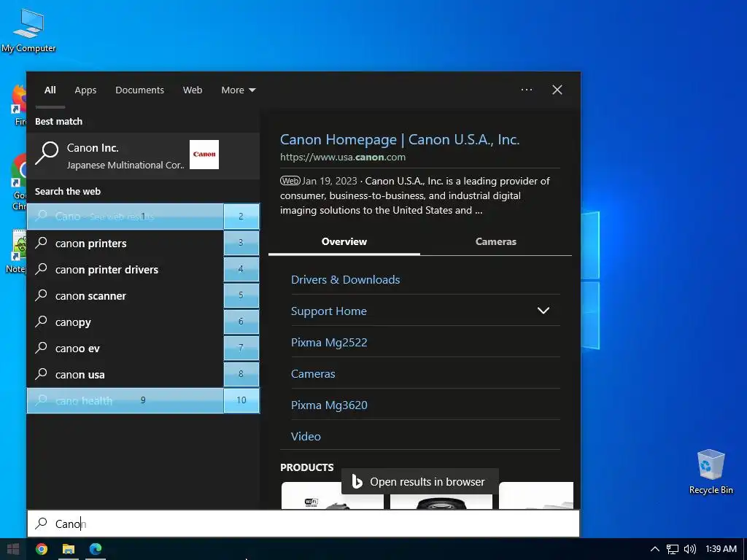Switch to the Documents search tab
Screen dimensions: 747x560
pyautogui.click(x=139, y=90)
